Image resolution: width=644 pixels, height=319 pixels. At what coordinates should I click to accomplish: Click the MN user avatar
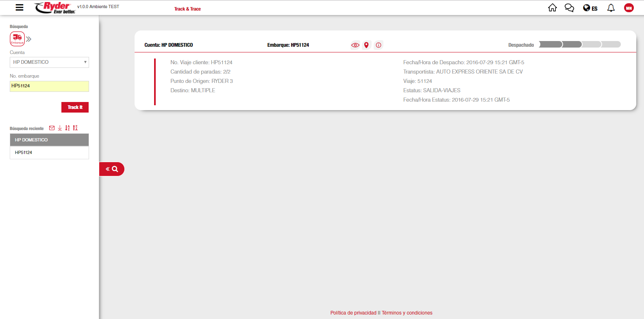point(629,8)
